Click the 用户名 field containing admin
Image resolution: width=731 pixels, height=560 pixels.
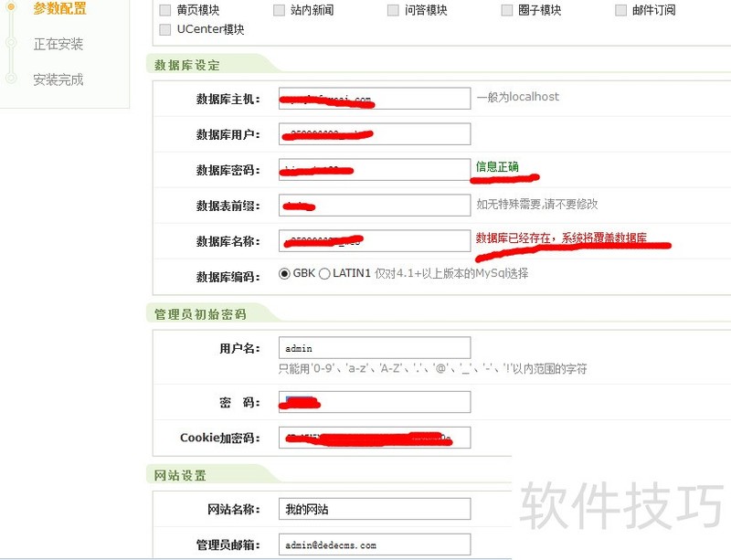click(x=375, y=348)
